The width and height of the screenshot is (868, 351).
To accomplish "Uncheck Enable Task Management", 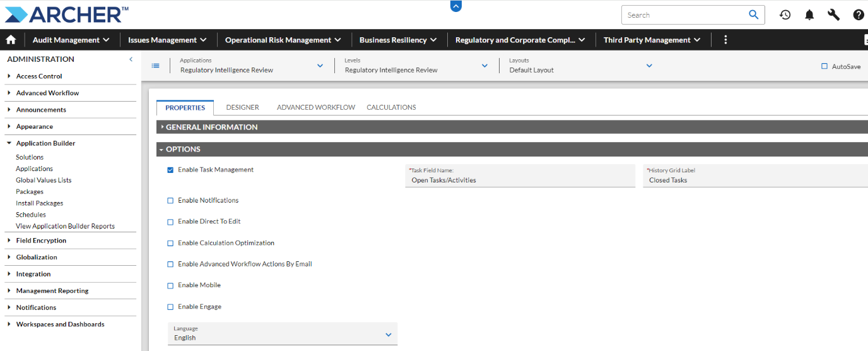I will point(170,170).
